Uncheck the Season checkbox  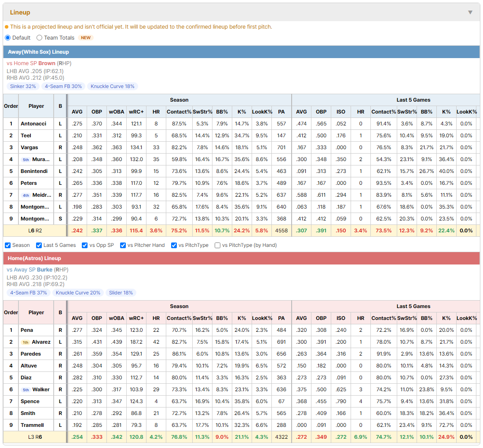(8, 245)
